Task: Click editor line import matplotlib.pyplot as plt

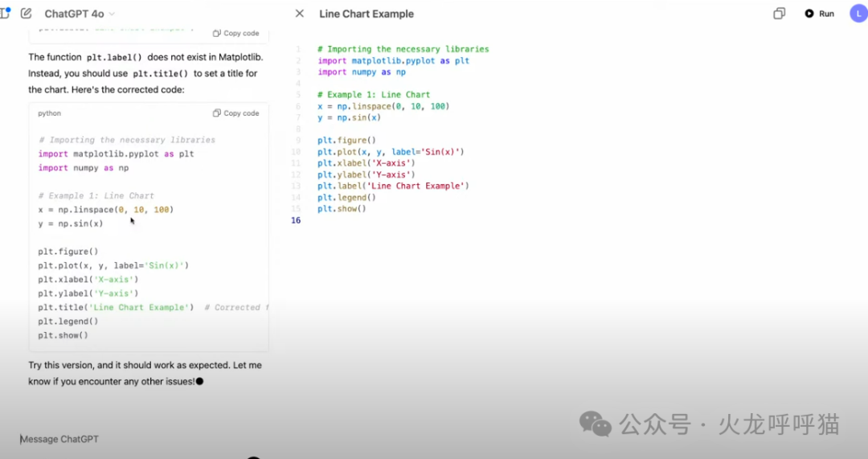Action: point(394,61)
